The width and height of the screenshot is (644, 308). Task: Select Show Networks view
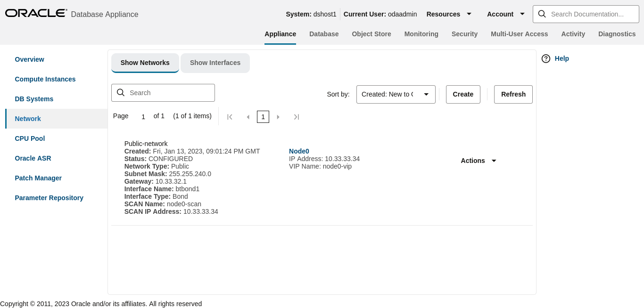pos(145,63)
